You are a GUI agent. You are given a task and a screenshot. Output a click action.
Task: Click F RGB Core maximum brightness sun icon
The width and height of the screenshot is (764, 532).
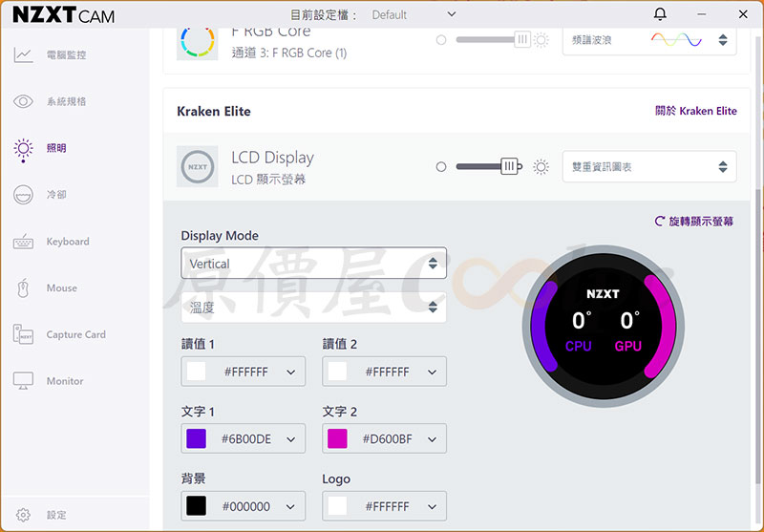(541, 40)
